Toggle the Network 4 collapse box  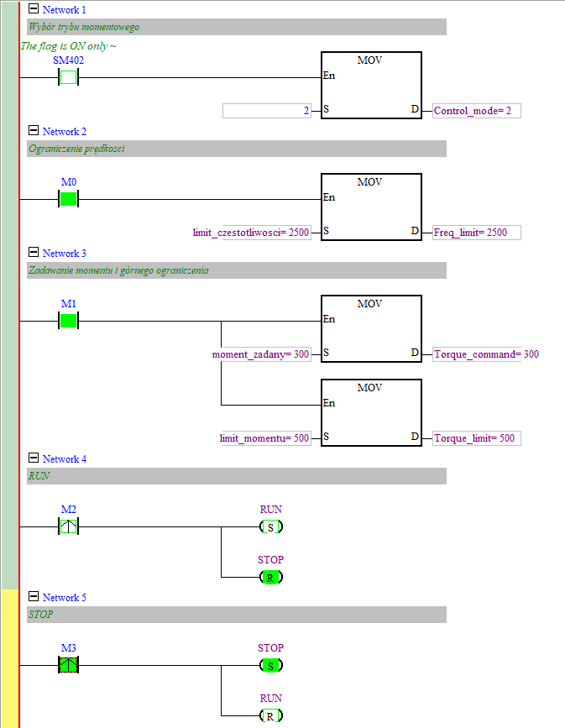[x=34, y=458]
